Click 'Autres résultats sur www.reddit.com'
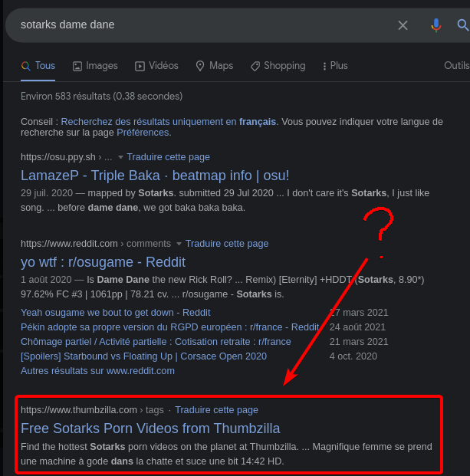The width and height of the screenshot is (470, 476). 97,371
